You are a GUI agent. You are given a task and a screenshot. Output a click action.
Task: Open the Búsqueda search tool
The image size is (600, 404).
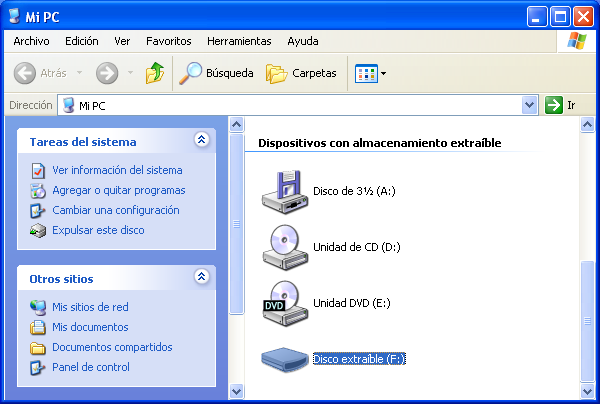click(216, 73)
